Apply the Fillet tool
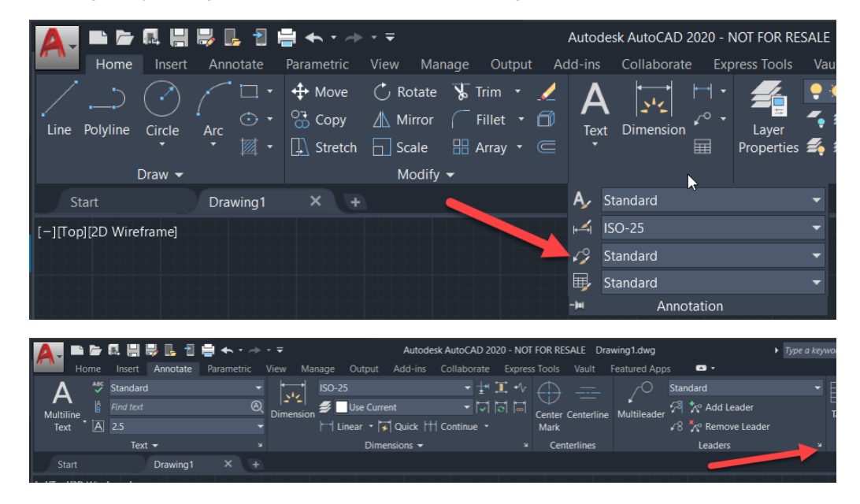The height and width of the screenshot is (504, 860). click(x=478, y=120)
